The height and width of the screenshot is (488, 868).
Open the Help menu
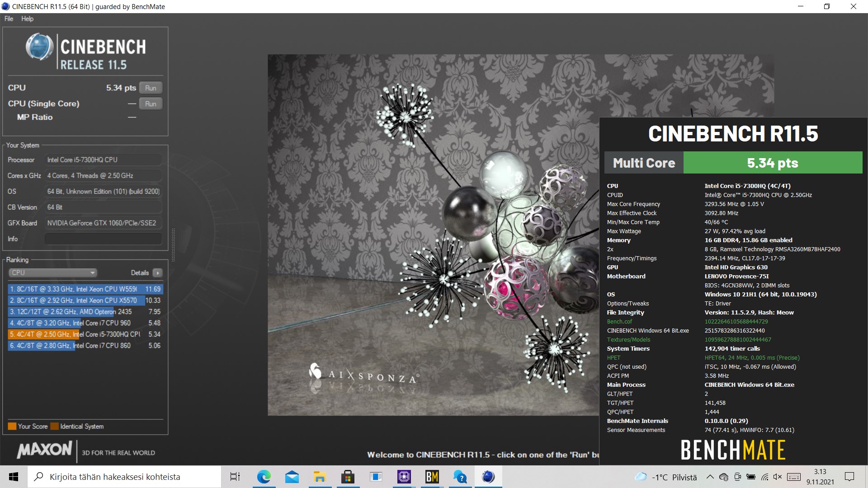click(27, 19)
